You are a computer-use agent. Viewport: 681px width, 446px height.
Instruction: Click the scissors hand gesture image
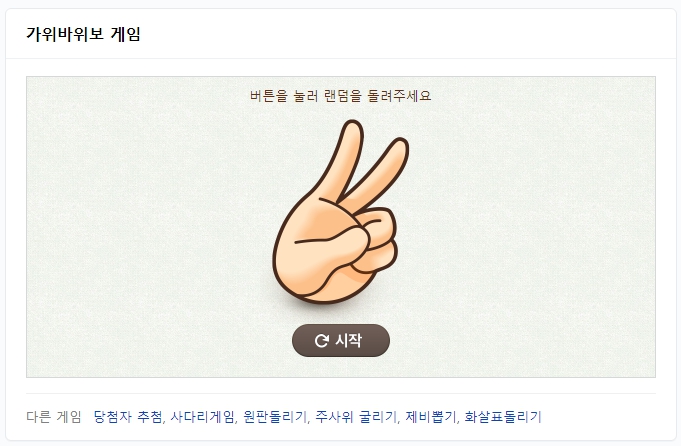(x=340, y=212)
